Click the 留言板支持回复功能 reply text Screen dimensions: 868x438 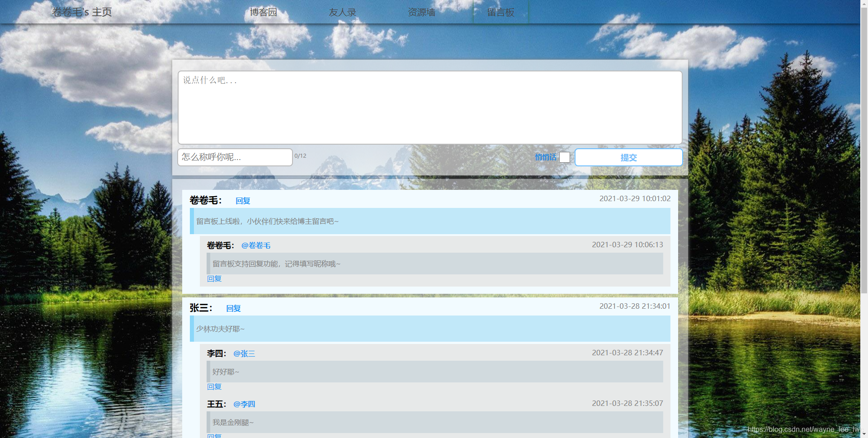(276, 264)
